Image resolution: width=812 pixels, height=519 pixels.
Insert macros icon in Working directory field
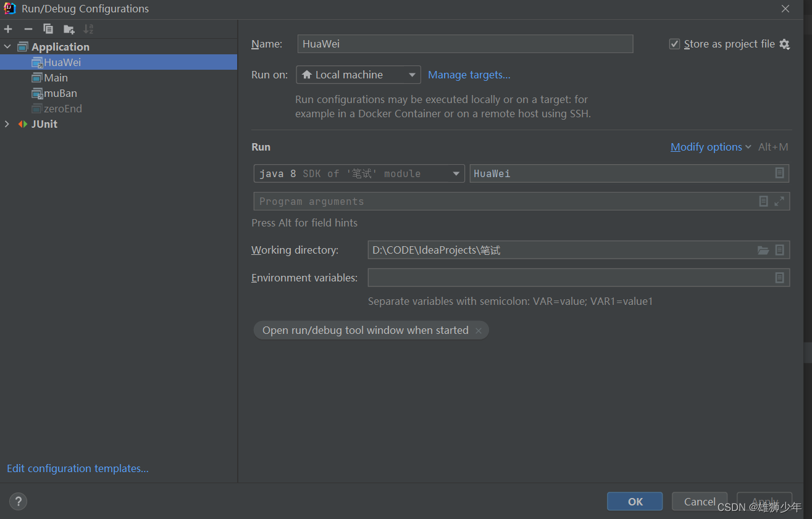779,250
